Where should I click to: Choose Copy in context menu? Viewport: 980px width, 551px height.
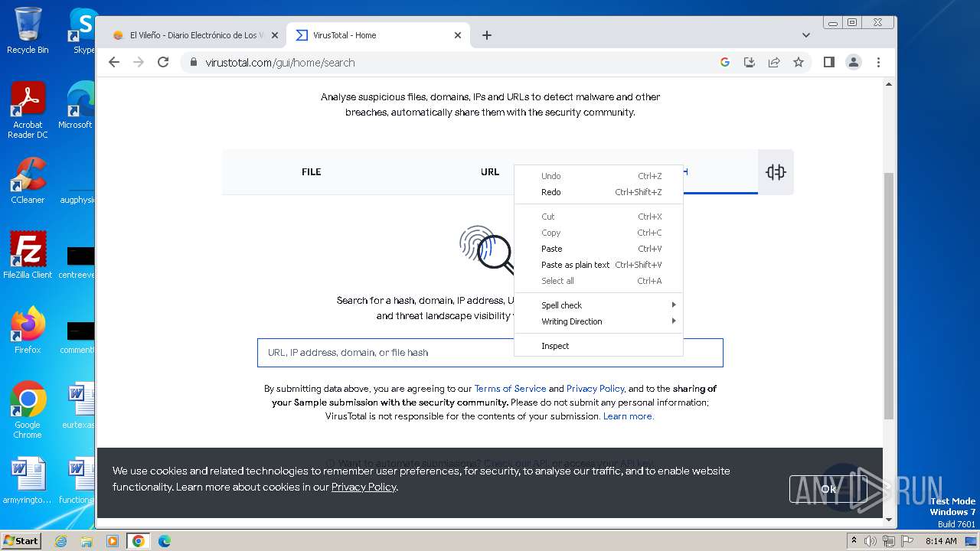[x=599, y=233]
